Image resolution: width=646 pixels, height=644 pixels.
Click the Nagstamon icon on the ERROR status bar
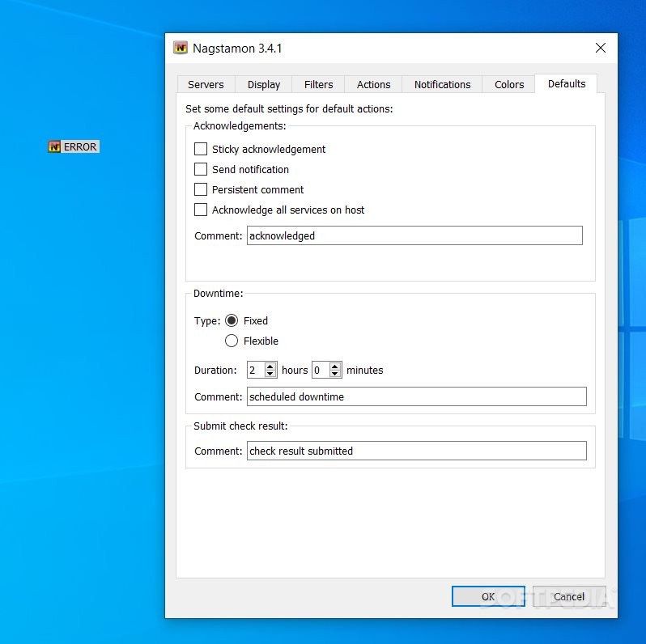point(54,146)
